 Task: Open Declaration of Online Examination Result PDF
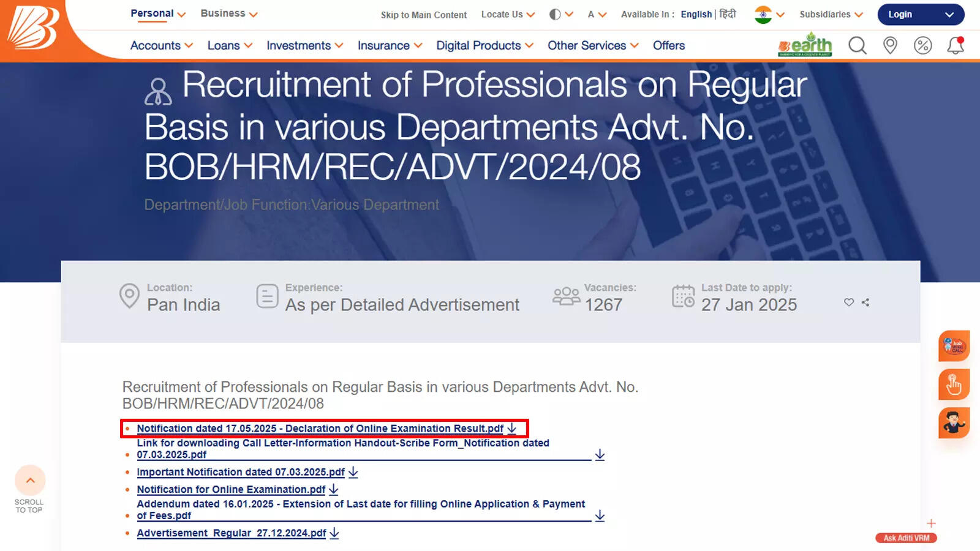pos(320,429)
